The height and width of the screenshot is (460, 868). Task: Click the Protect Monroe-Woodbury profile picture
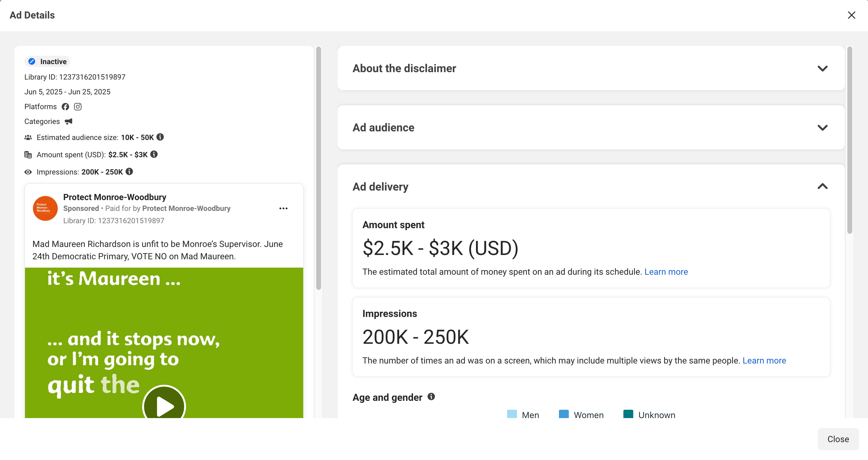point(45,208)
